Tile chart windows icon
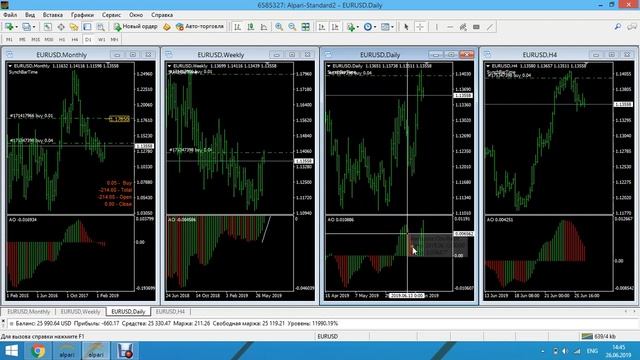 coord(306,27)
